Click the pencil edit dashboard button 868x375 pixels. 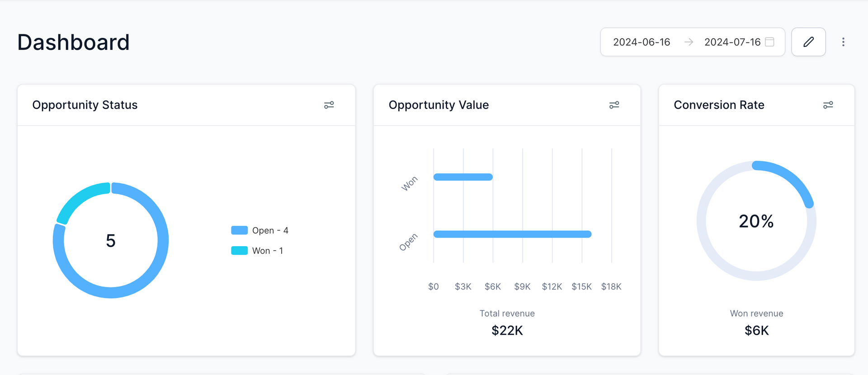point(808,42)
